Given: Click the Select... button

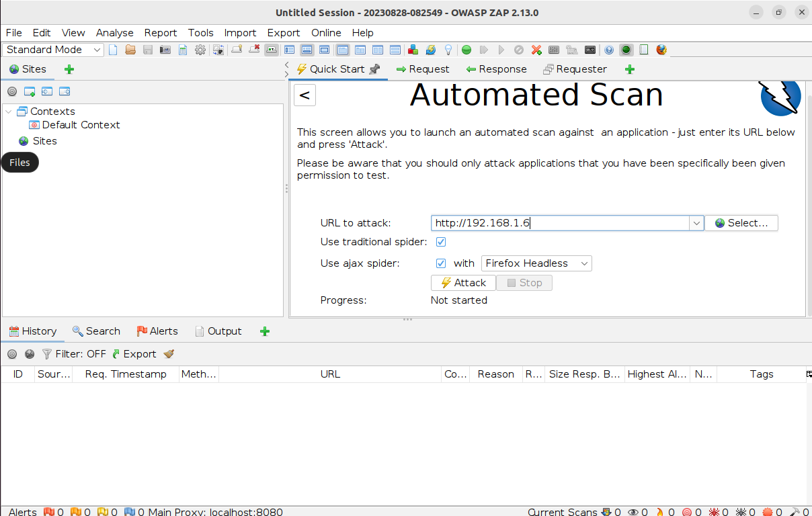Looking at the screenshot, I should (x=741, y=223).
